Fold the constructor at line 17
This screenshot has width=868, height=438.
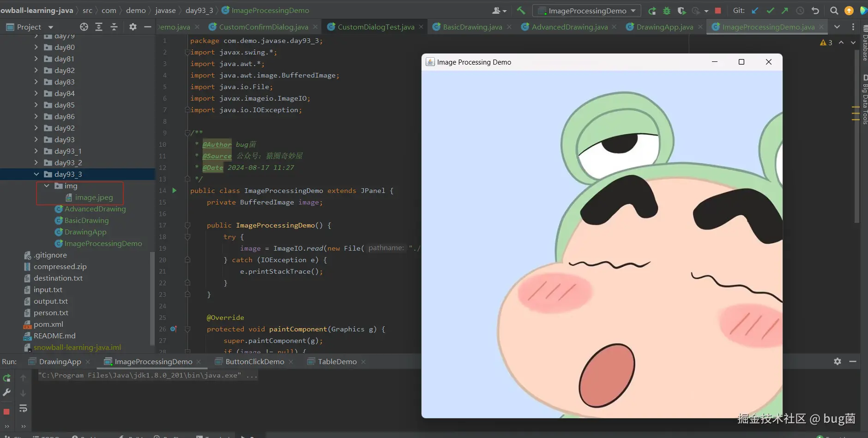187,225
